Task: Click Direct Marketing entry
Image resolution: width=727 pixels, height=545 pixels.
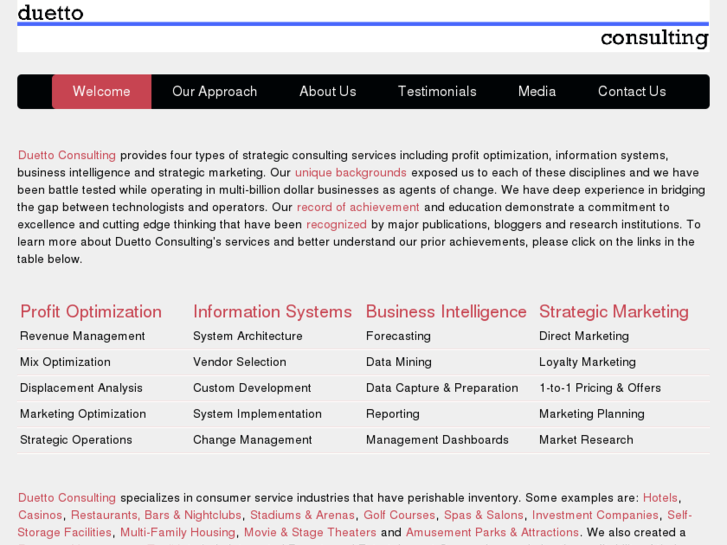Action: click(584, 336)
